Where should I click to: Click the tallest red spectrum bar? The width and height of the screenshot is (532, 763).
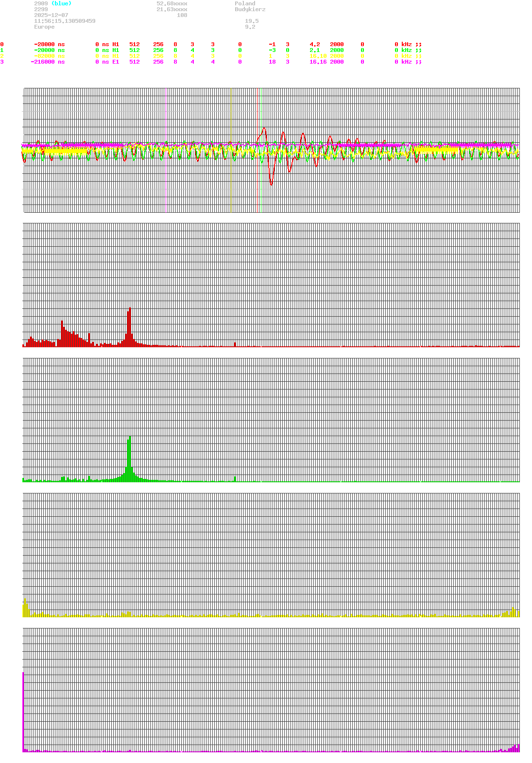pyautogui.click(x=130, y=327)
